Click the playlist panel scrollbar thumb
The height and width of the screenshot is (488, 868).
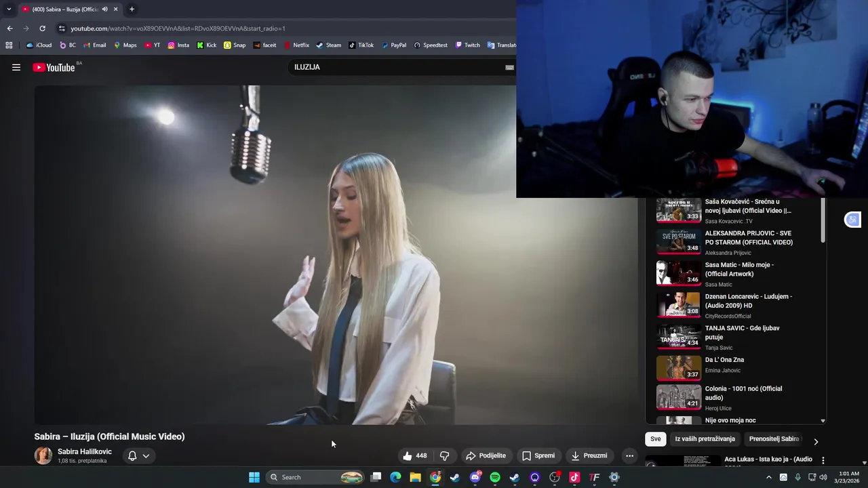click(x=823, y=220)
